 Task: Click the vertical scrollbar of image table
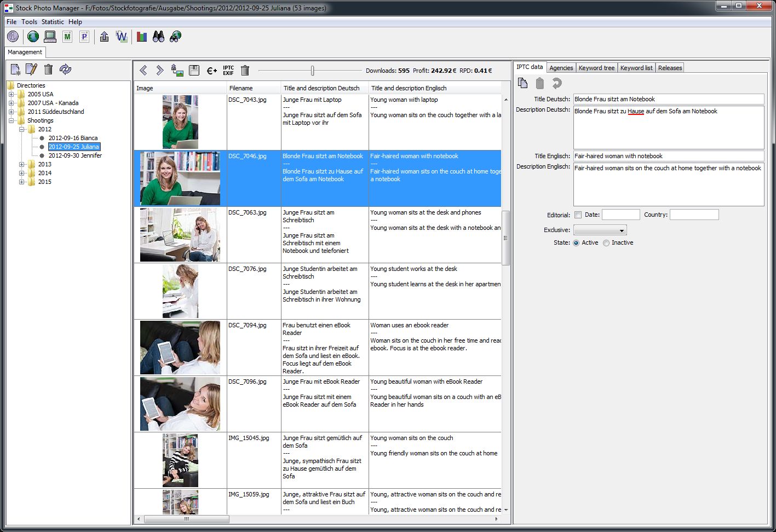505,238
